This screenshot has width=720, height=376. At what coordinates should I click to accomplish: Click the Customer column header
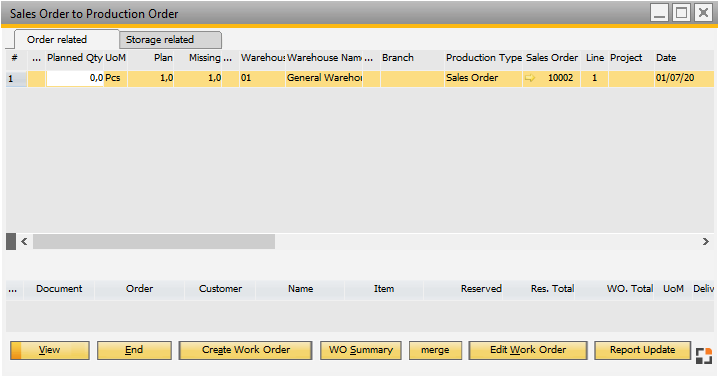pos(220,289)
